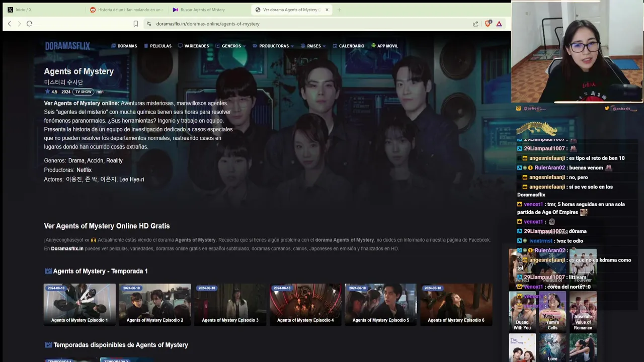This screenshot has width=644, height=362.
Task: Open Agents of Mystery Episodio 2 thumbnail
Action: 155,304
